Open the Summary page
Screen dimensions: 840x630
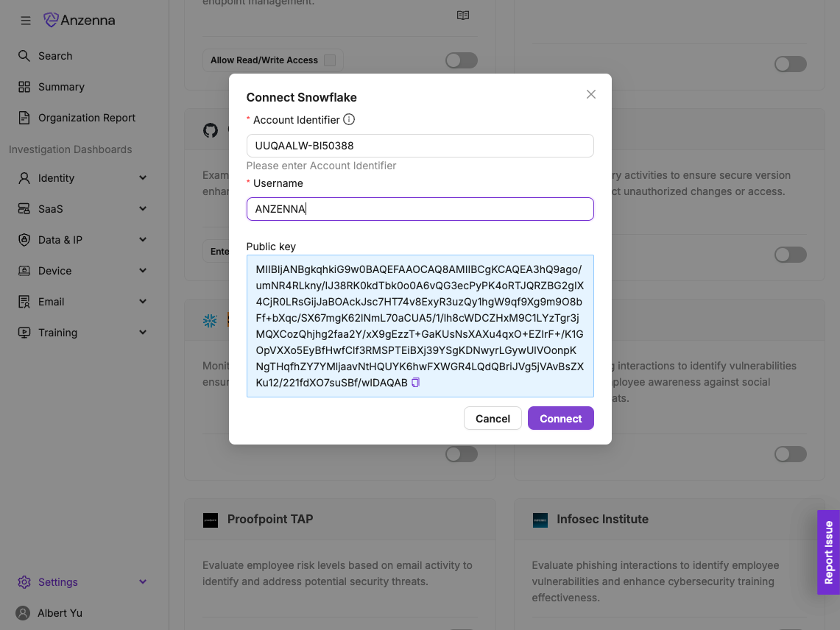point(60,87)
